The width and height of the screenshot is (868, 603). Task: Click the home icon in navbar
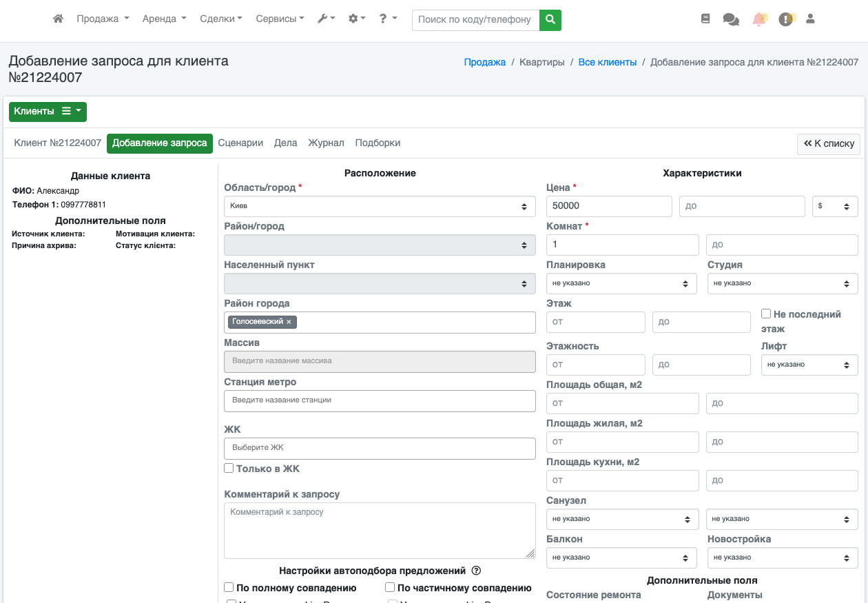(x=59, y=19)
